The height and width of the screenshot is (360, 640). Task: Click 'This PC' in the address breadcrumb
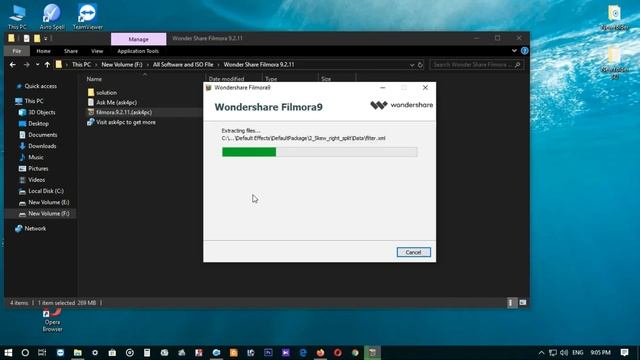click(x=81, y=64)
